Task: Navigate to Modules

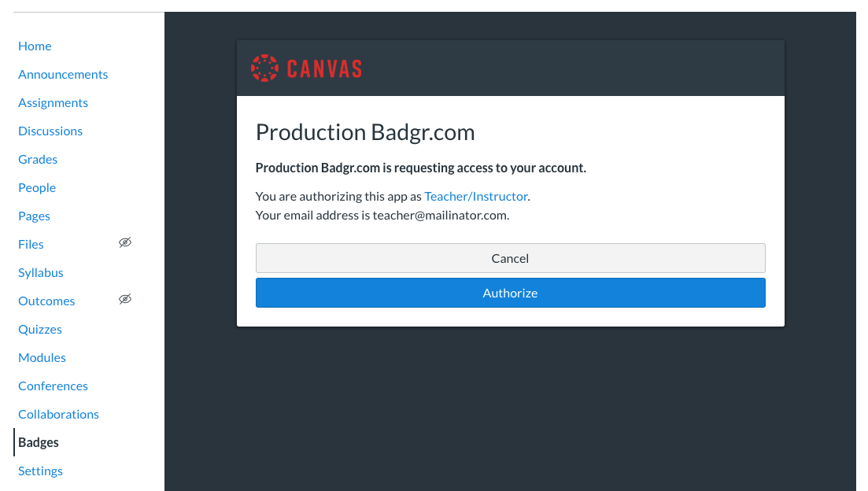Action: pyautogui.click(x=42, y=357)
